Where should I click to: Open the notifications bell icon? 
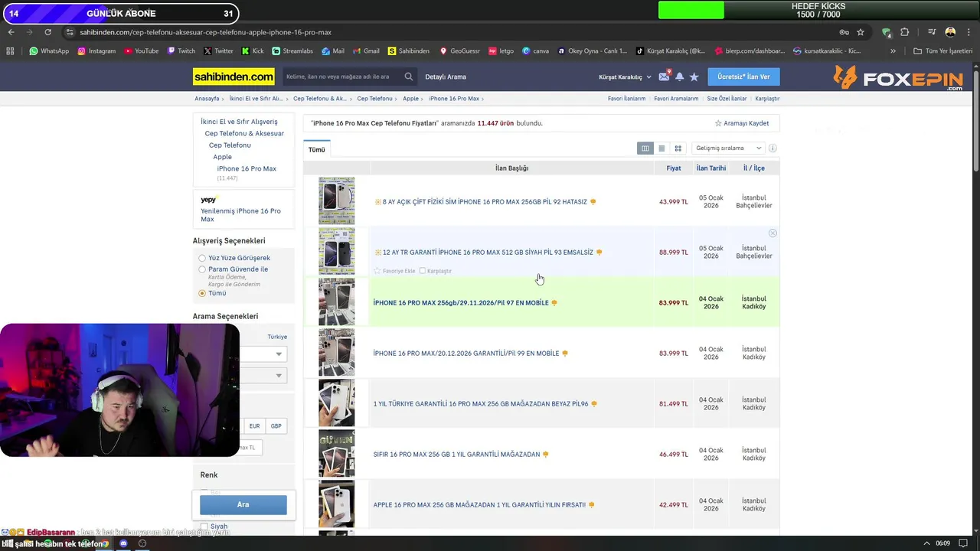click(679, 77)
